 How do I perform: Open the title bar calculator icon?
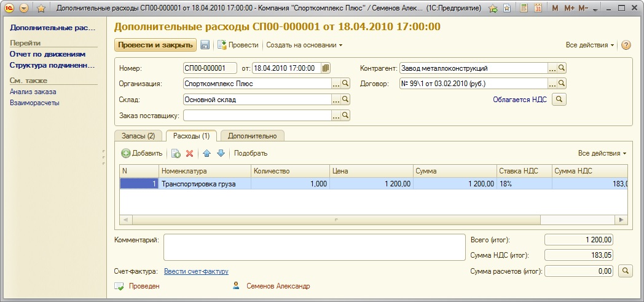coord(524,9)
